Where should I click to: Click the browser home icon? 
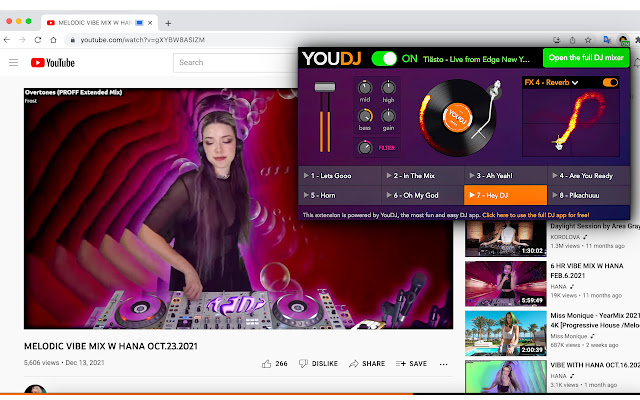(x=53, y=40)
